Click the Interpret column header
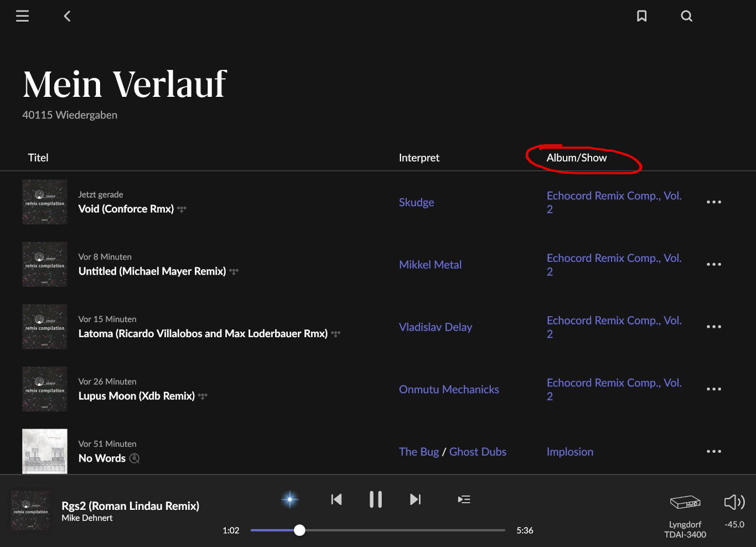This screenshot has height=547, width=756. (419, 158)
